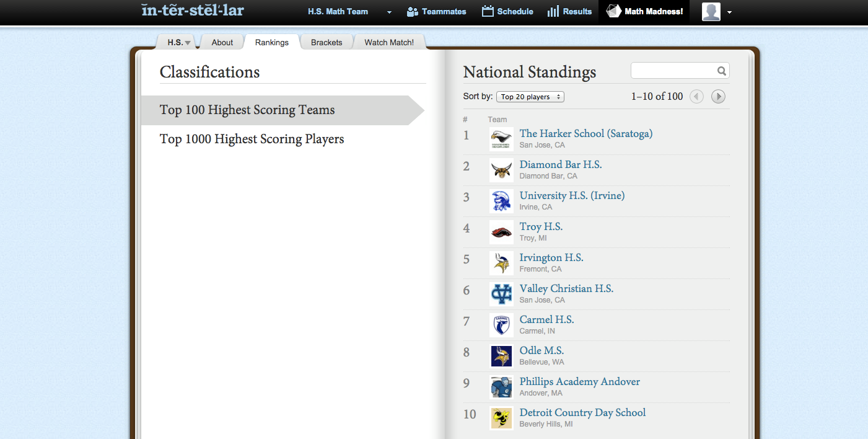This screenshot has height=439, width=868.
Task: Click Valley Christian H.S. logo
Action: (501, 294)
